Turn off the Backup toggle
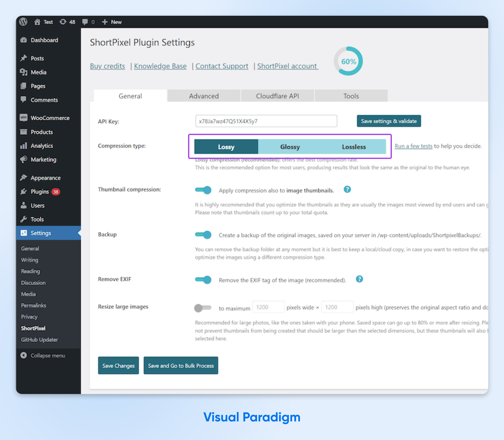The image size is (504, 440). 203,234
